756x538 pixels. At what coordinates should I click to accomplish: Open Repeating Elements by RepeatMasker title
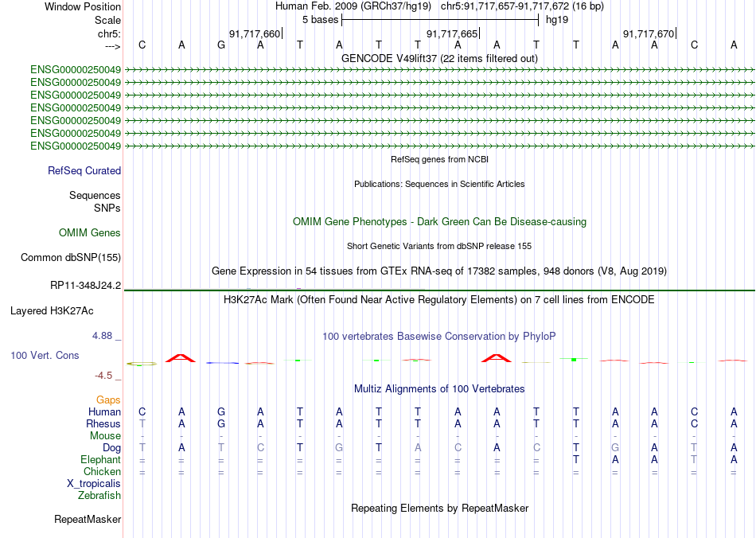[x=439, y=508]
